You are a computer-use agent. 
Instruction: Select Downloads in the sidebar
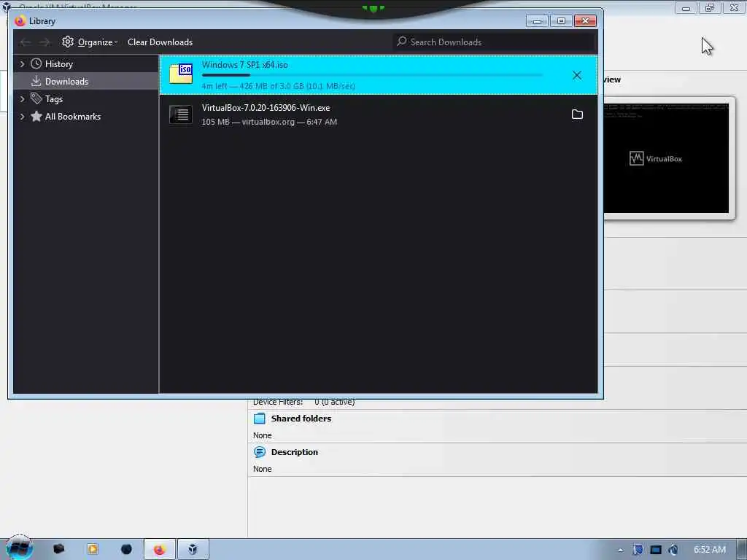click(86, 82)
